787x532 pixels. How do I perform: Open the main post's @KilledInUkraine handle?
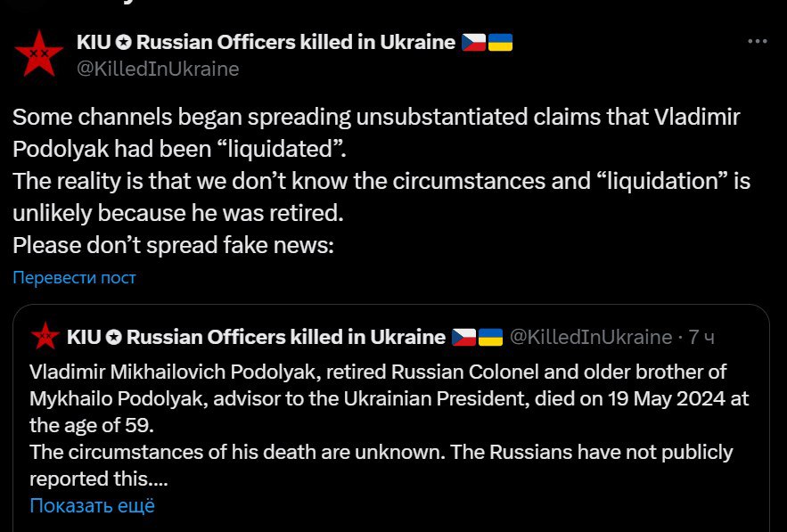(x=158, y=69)
